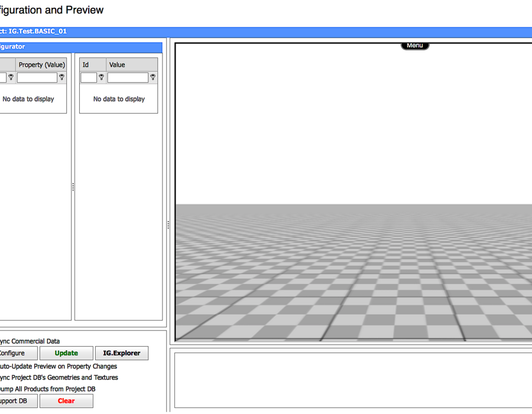The image size is (532, 414).
Task: Click the splitter handle between the two grids
Action: pyautogui.click(x=73, y=187)
